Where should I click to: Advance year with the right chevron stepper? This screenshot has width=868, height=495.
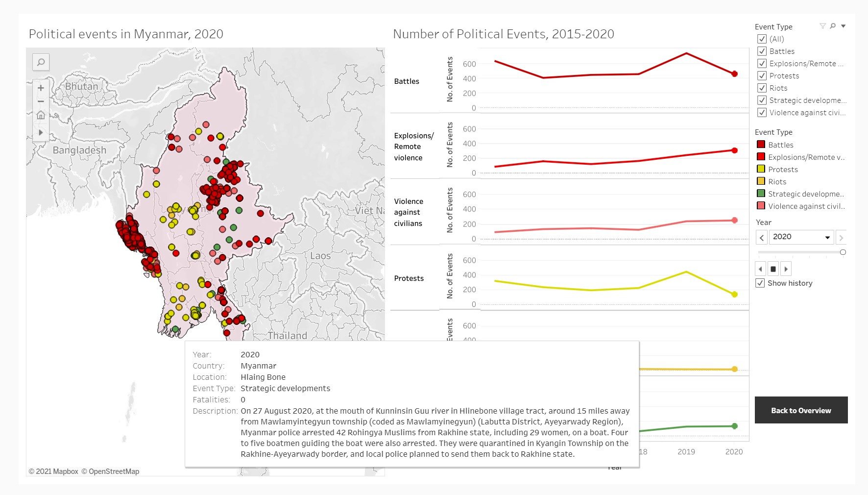pyautogui.click(x=841, y=237)
